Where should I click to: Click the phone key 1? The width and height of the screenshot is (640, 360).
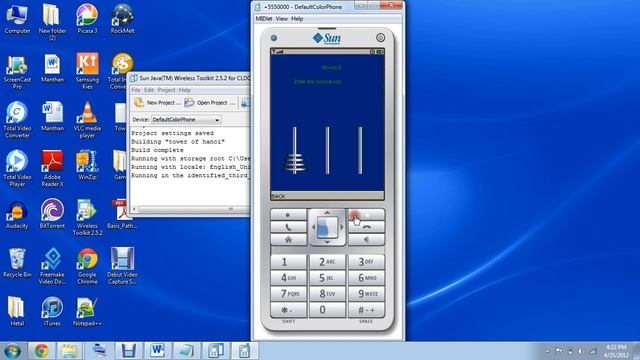[x=288, y=262]
